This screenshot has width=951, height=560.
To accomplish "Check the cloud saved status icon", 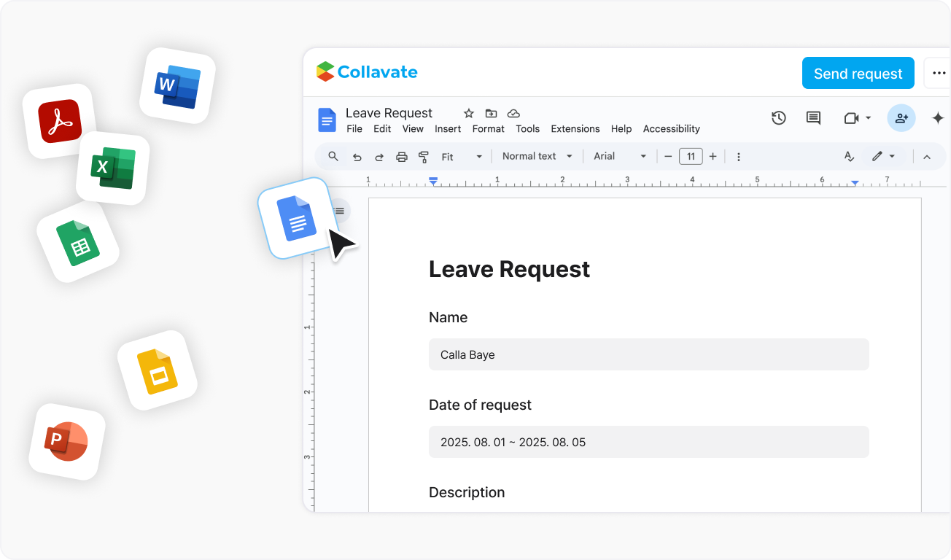I will pos(513,113).
